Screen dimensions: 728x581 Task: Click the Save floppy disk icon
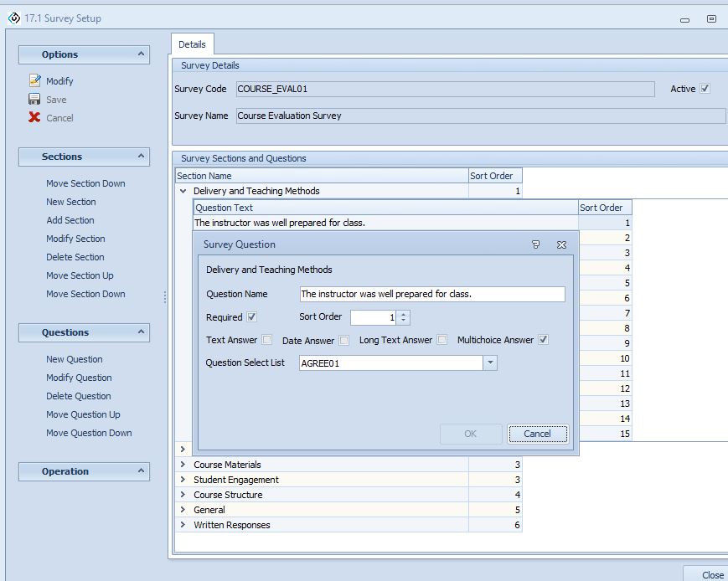[34, 100]
